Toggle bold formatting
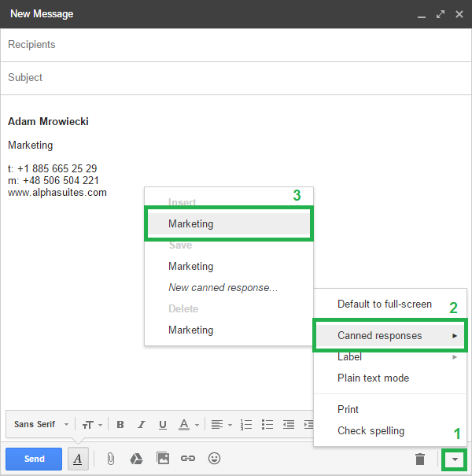The width and height of the screenshot is (472, 476). (x=120, y=424)
